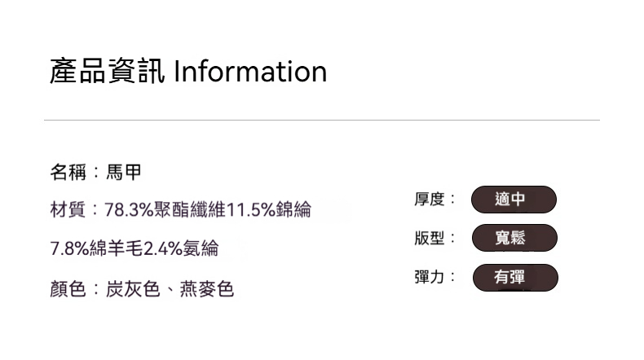Click the 2.4%氨綸 text
This screenshot has width=644, height=360.
[x=181, y=249]
